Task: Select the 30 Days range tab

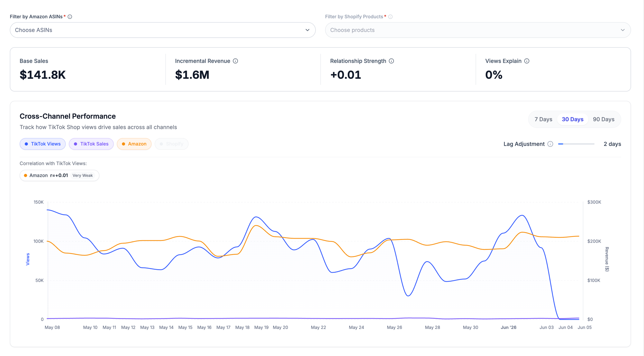Action: [x=573, y=119]
